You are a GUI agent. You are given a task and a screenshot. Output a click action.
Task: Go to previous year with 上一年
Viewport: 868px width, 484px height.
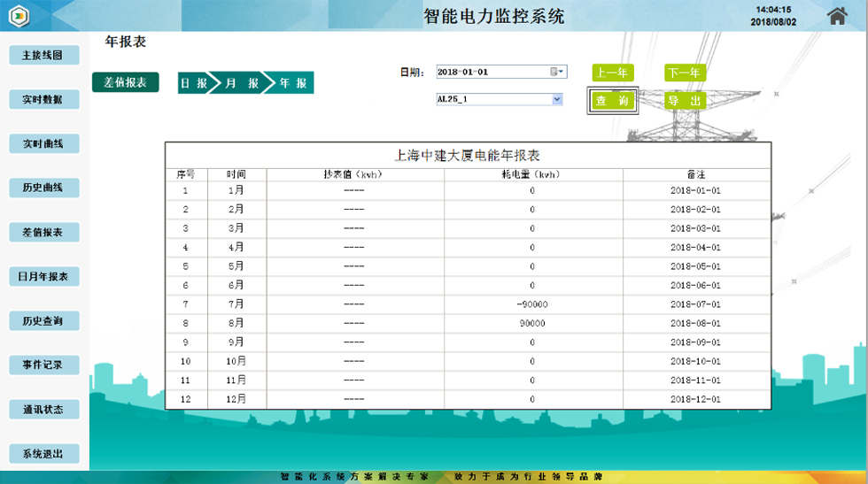coord(612,73)
